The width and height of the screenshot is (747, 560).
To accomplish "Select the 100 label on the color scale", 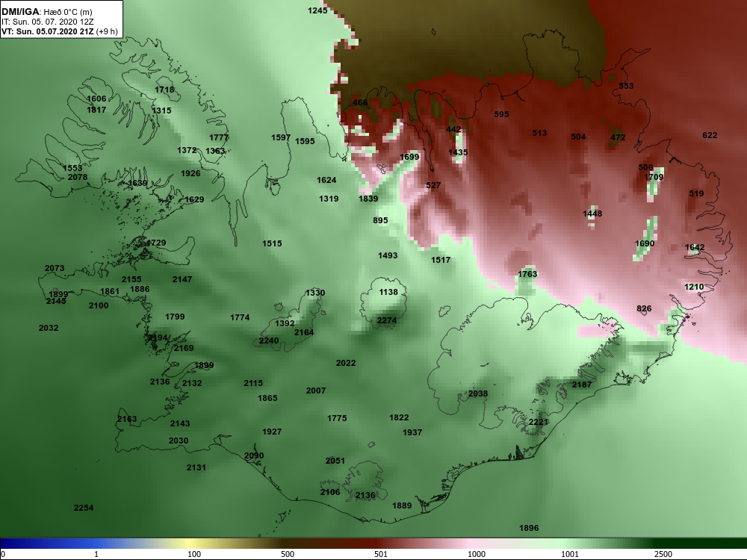I will pos(194,554).
